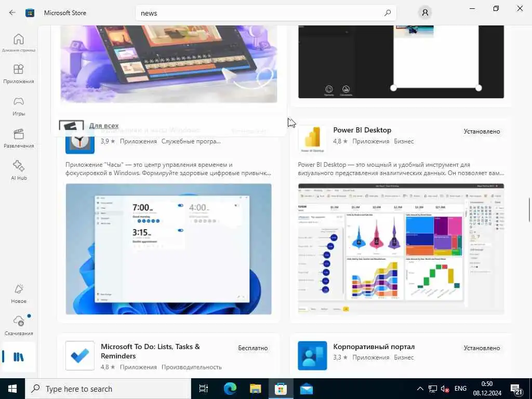Image resolution: width=532 pixels, height=399 pixels.
Task: Click the network tray icon
Action: (433, 389)
